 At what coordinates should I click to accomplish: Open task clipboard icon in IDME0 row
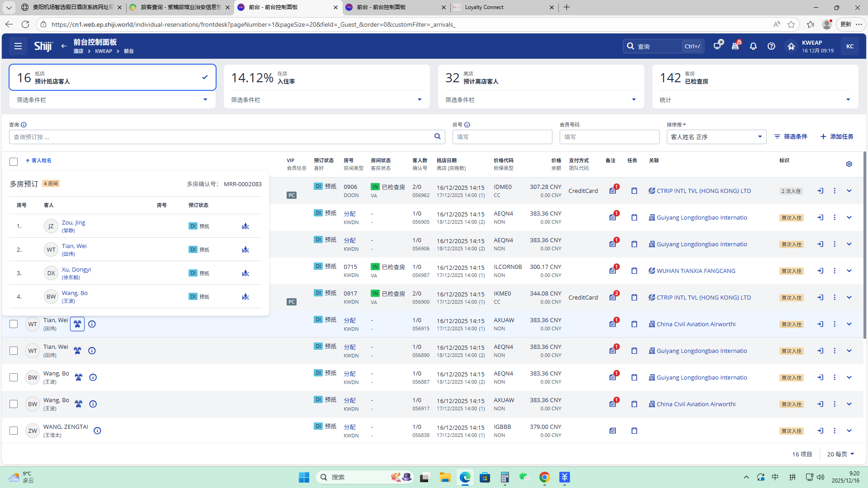[634, 191]
